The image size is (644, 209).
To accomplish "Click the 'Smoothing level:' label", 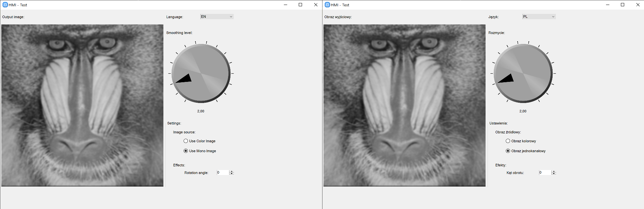I will coord(179,33).
